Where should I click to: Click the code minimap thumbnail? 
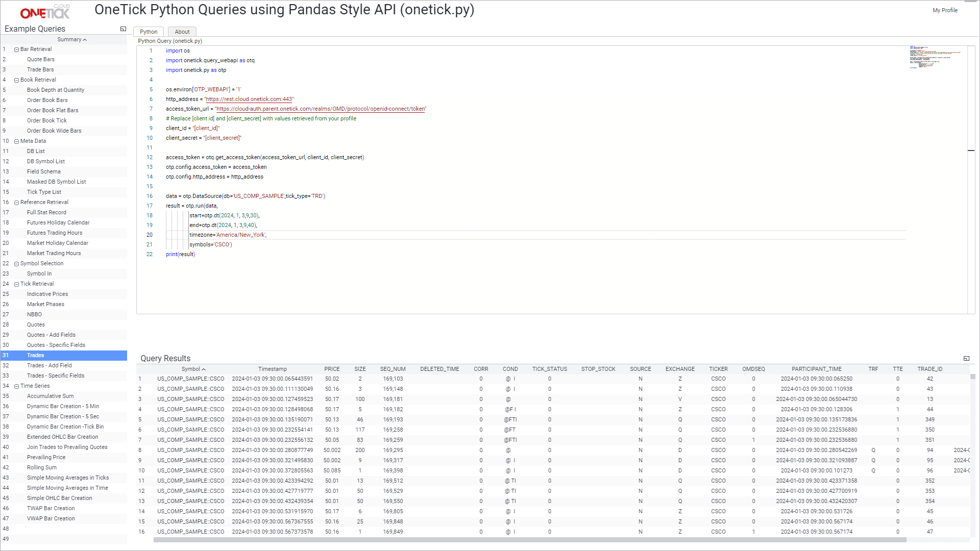tap(935, 57)
